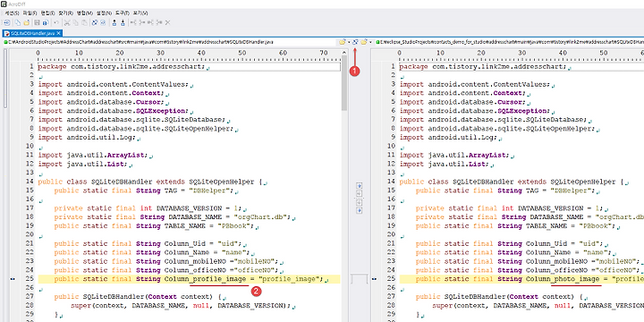Click the open folder icon in the main toolbar
The image size is (644, 322).
(26, 22)
